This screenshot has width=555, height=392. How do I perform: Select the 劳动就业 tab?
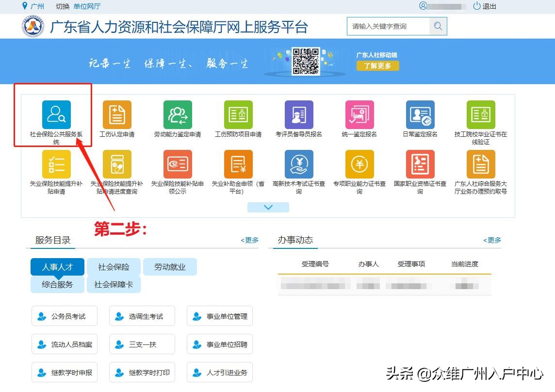click(170, 267)
